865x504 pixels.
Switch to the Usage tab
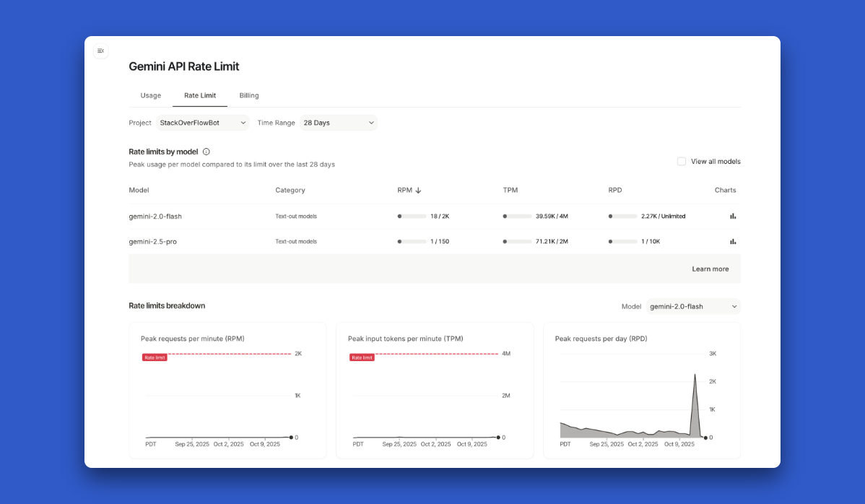tap(151, 95)
